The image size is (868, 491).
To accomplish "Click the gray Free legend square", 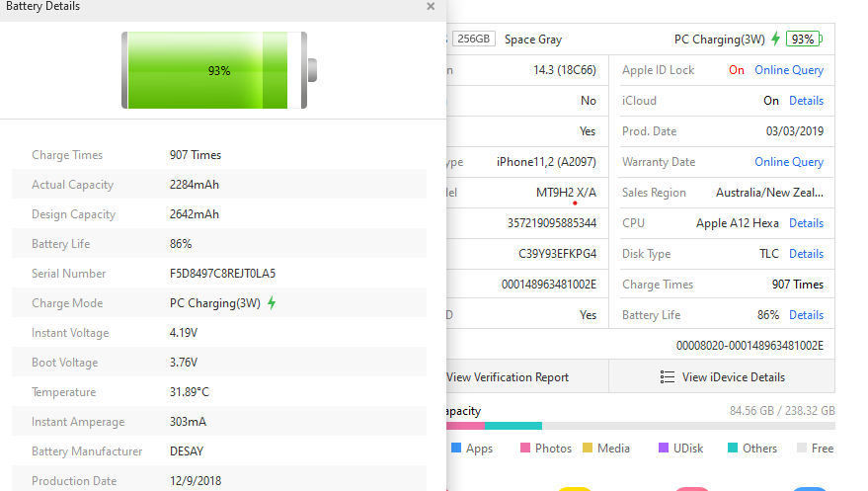I will [802, 448].
